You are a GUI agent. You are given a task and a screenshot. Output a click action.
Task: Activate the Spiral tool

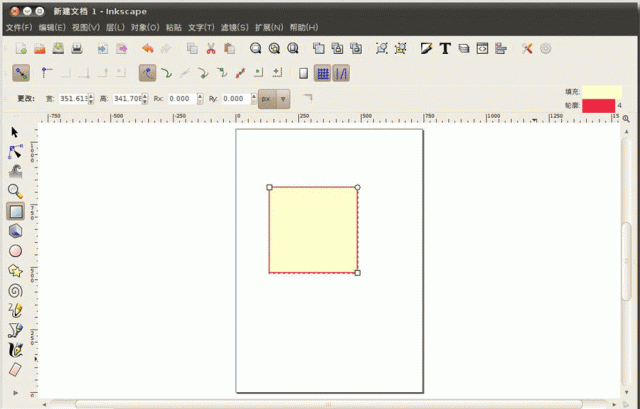pos(15,290)
